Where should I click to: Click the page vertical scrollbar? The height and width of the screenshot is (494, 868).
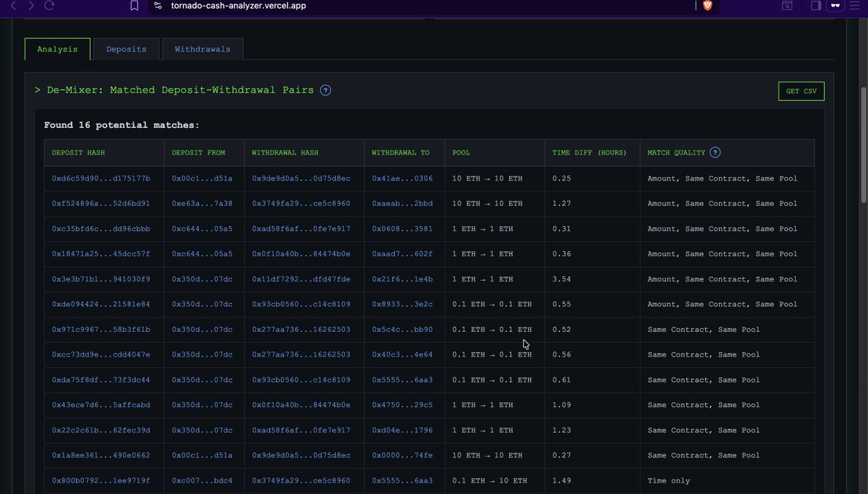[863, 145]
